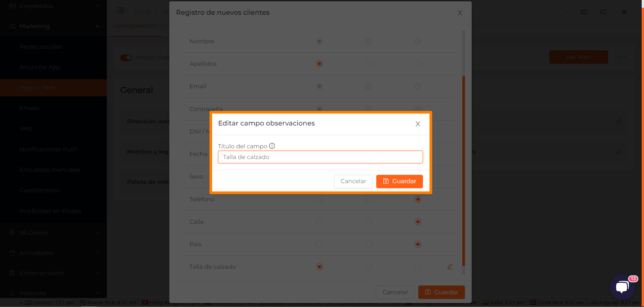The height and width of the screenshot is (307, 644).
Task: Select the second radio option for Nombre
Action: (x=369, y=41)
